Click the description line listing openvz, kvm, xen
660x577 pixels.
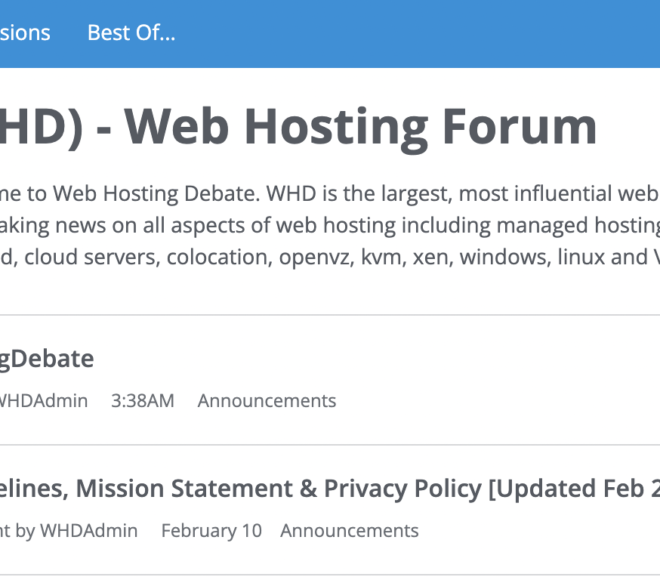[x=330, y=257]
